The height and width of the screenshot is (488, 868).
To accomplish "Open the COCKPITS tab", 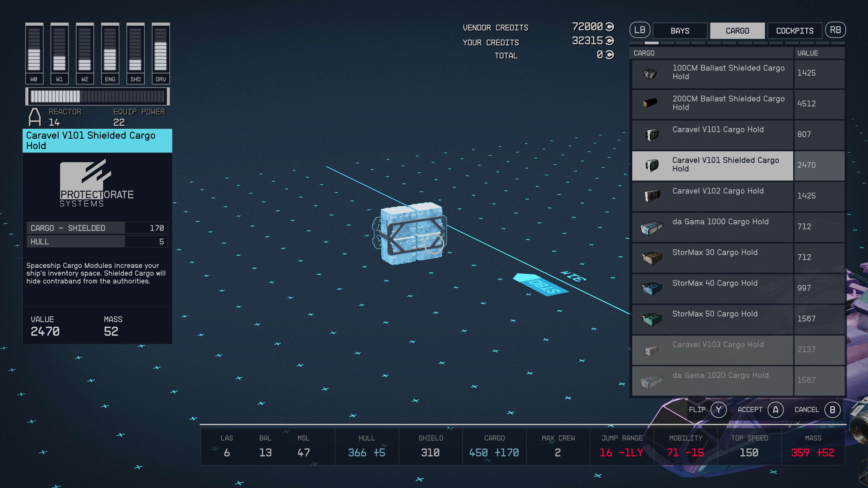I will pos(795,31).
